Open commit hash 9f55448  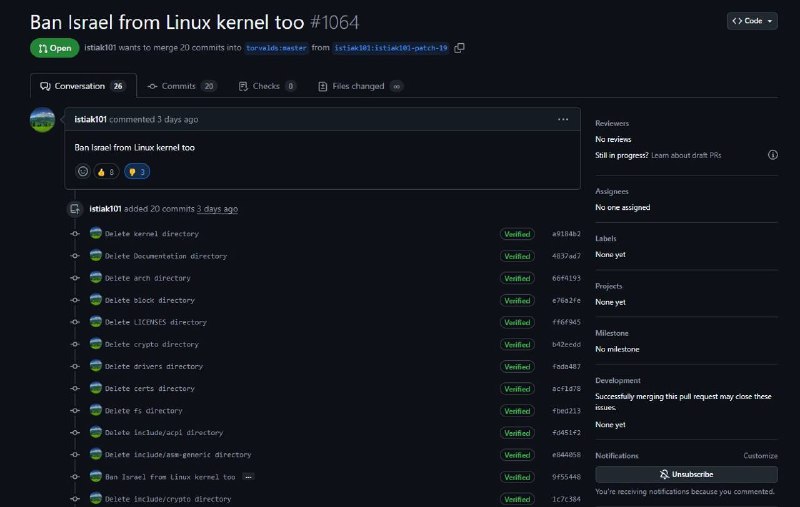pyautogui.click(x=566, y=477)
